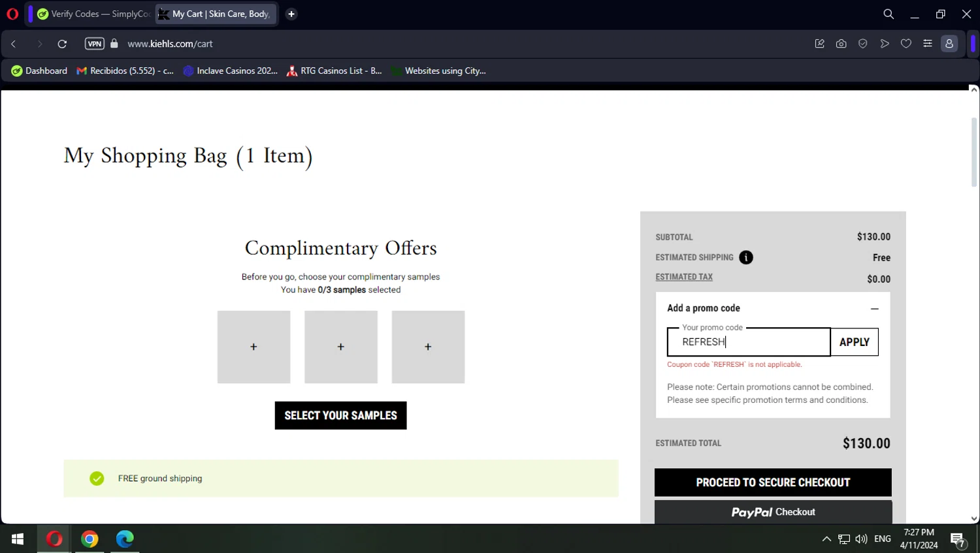The image size is (980, 553).
Task: Open the taskbar clock and calendar
Action: click(919, 539)
